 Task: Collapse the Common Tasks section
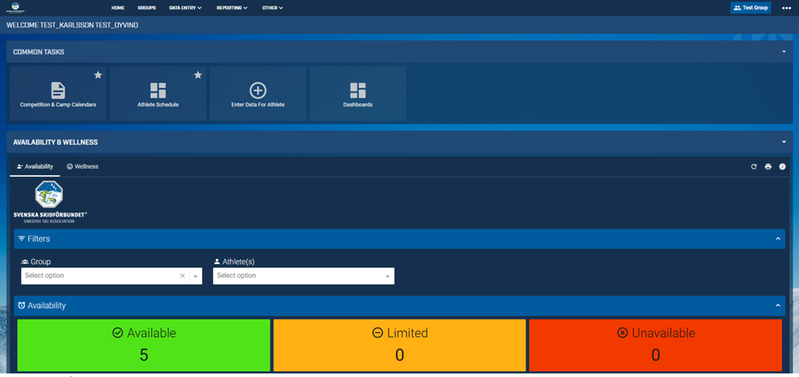784,52
